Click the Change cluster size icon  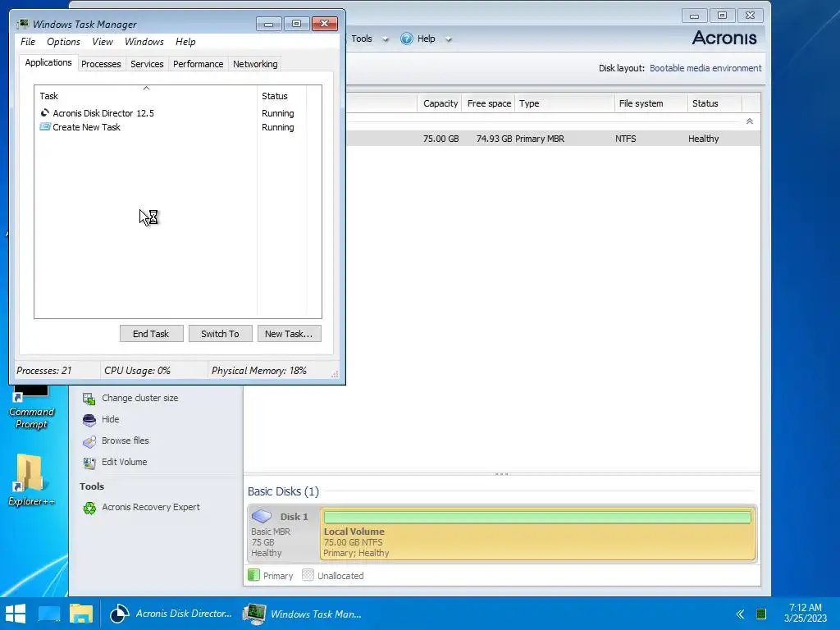89,399
